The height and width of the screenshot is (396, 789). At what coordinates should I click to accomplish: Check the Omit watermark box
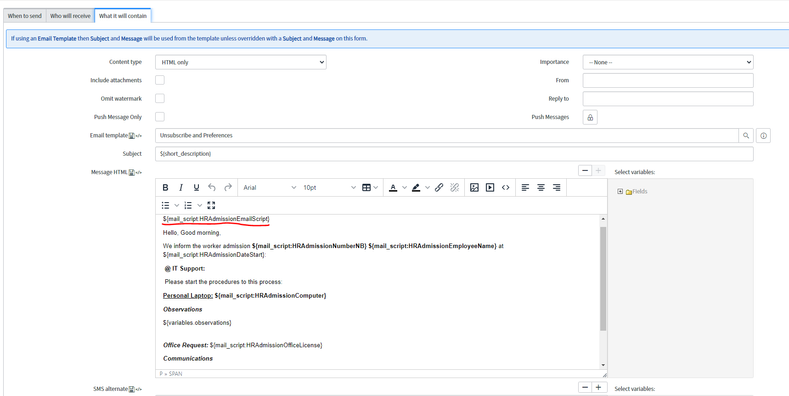coord(160,98)
